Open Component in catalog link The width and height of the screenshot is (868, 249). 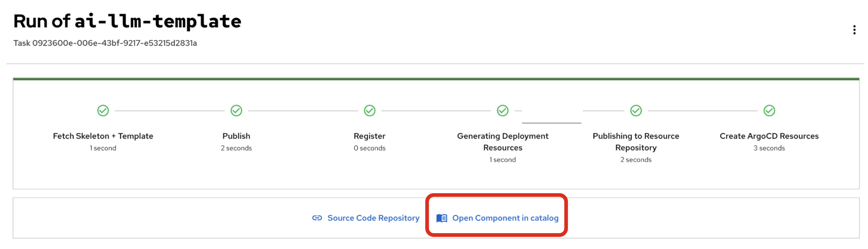click(x=505, y=218)
